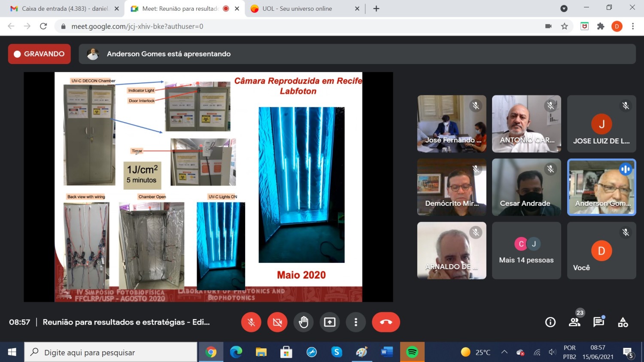Raise hand in the meeting
The height and width of the screenshot is (362, 644).
[304, 322]
